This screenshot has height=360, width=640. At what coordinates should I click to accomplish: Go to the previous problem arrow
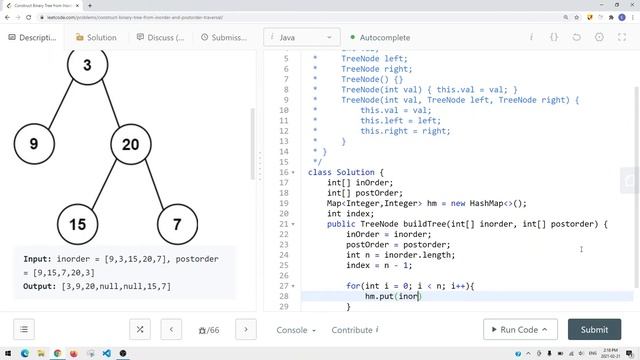[x=171, y=329]
